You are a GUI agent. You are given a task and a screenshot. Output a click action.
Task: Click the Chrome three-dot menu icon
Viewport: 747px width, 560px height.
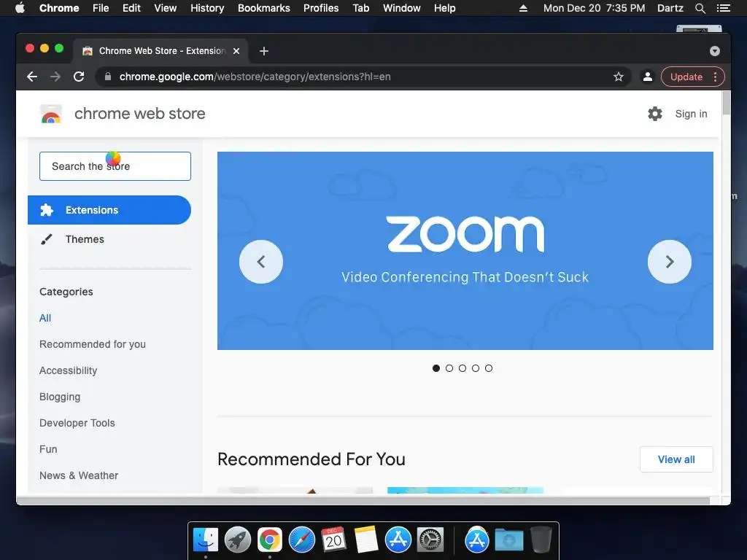[x=715, y=77]
